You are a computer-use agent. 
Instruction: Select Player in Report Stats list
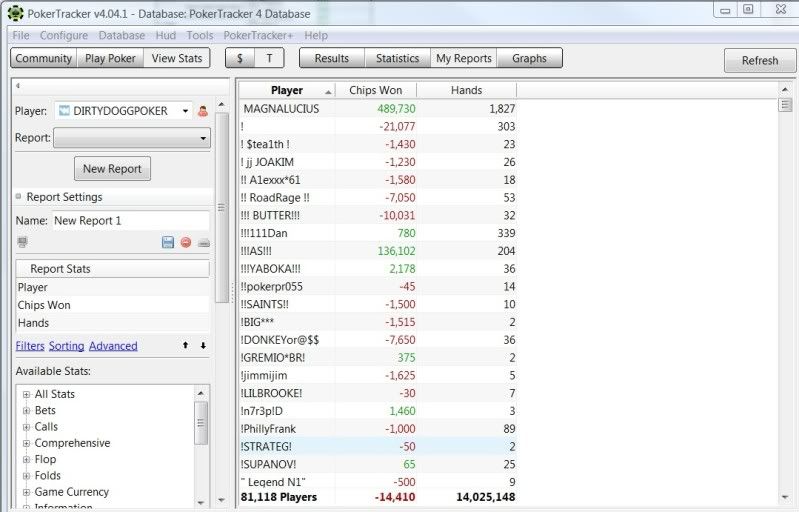pyautogui.click(x=113, y=287)
